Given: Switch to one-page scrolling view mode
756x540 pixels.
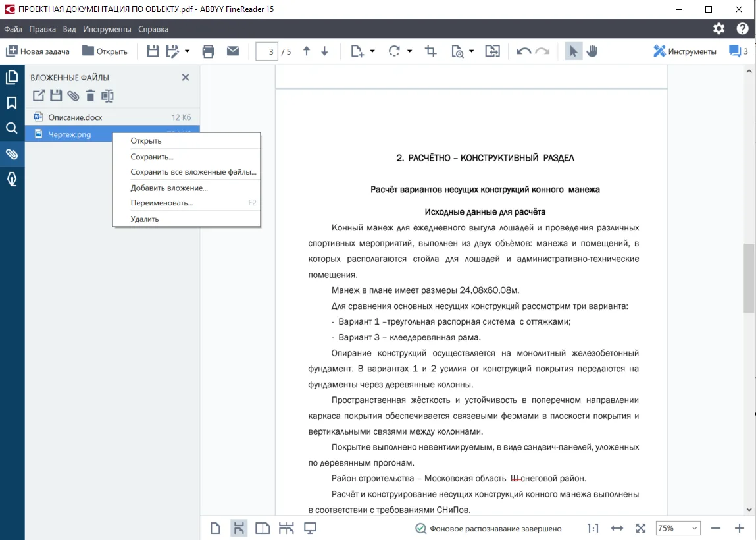Looking at the screenshot, I should [x=239, y=528].
